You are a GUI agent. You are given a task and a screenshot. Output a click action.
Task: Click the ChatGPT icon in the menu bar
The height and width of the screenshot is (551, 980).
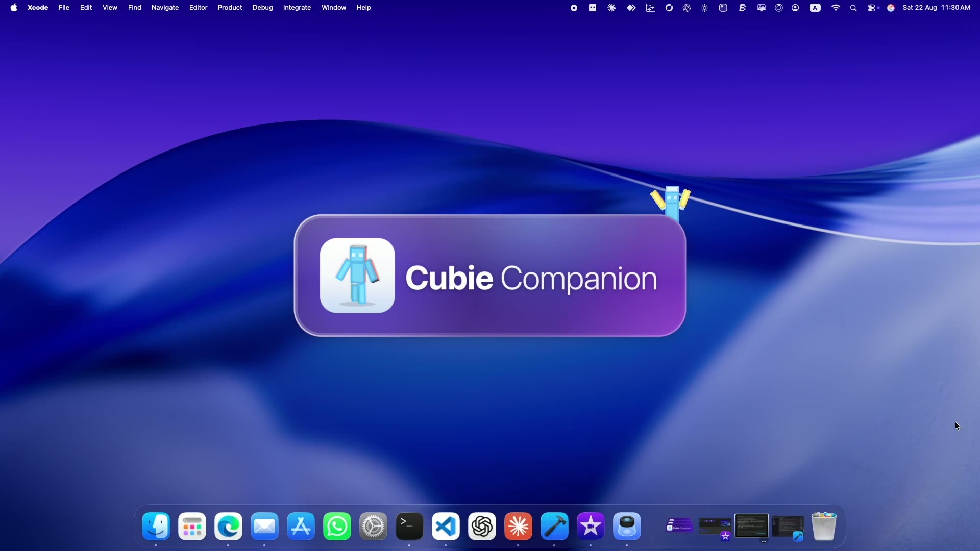click(687, 8)
